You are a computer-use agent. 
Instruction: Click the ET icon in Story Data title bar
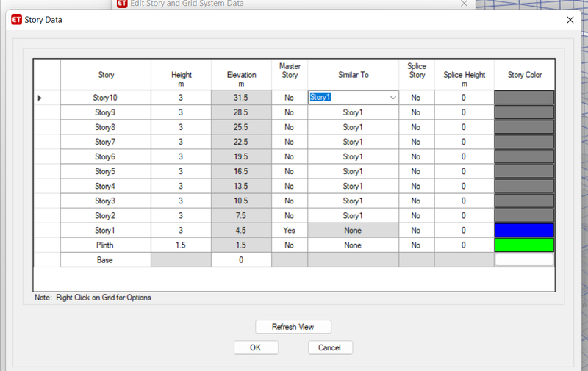pos(16,20)
